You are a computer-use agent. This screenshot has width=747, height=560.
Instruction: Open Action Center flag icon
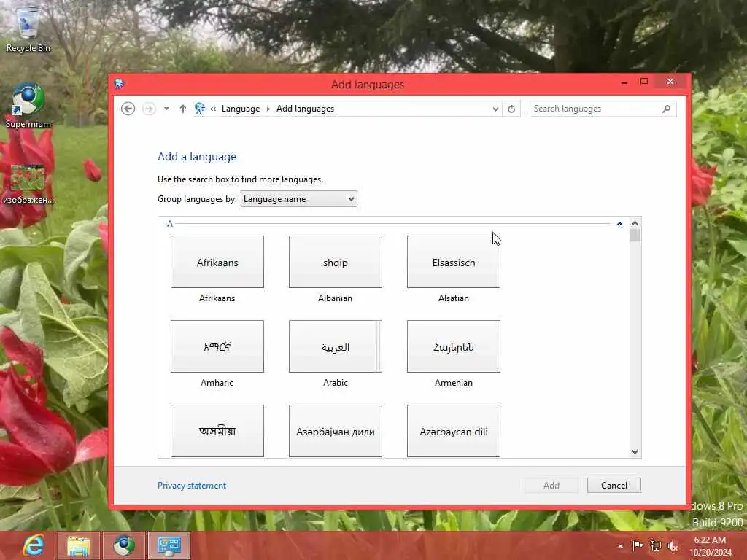(x=638, y=545)
